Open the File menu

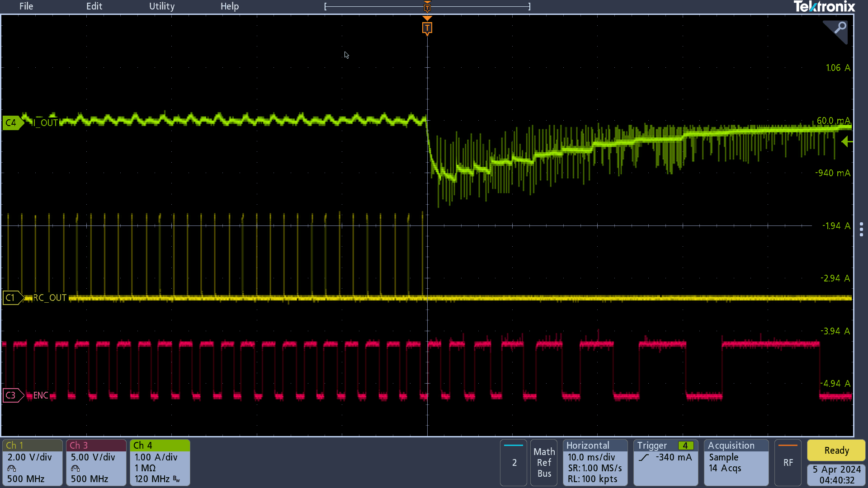pyautogui.click(x=26, y=6)
